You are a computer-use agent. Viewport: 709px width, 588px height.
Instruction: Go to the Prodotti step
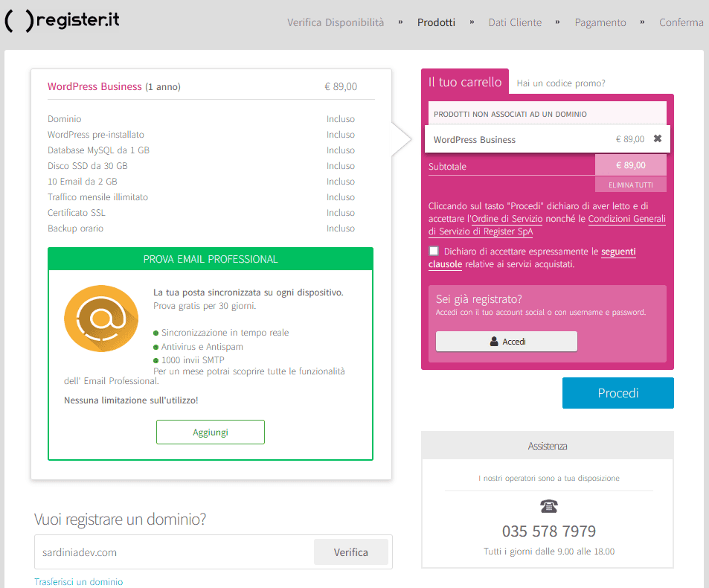(436, 22)
